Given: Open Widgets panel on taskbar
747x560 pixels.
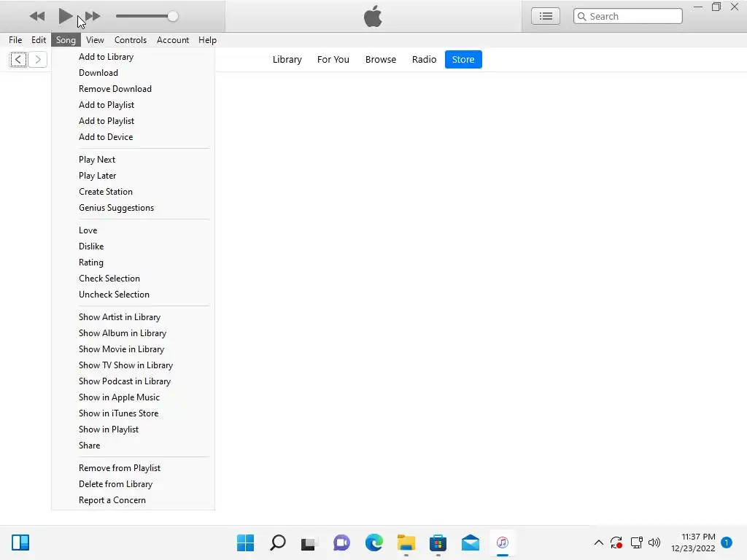Looking at the screenshot, I should click(20, 542).
